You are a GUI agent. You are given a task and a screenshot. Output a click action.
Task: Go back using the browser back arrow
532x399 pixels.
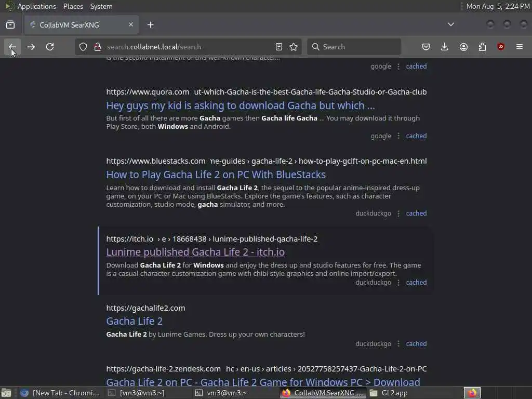click(12, 47)
